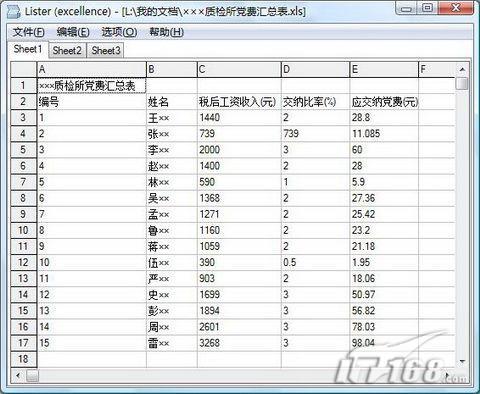This screenshot has width=480, height=394.
Task: Click the vertical scrollbar up arrow
Action: click(x=462, y=69)
